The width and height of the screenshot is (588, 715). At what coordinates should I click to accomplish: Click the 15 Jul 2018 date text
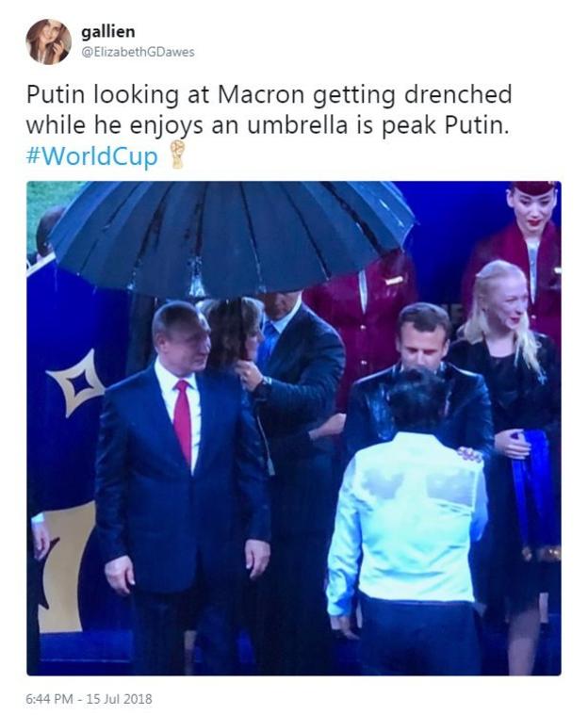tap(119, 699)
